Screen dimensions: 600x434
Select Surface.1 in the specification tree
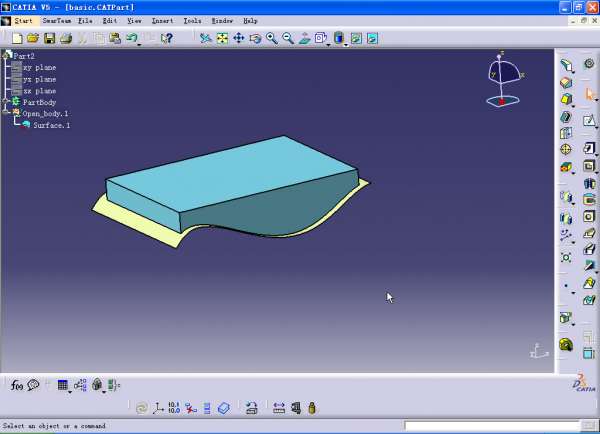click(x=51, y=125)
